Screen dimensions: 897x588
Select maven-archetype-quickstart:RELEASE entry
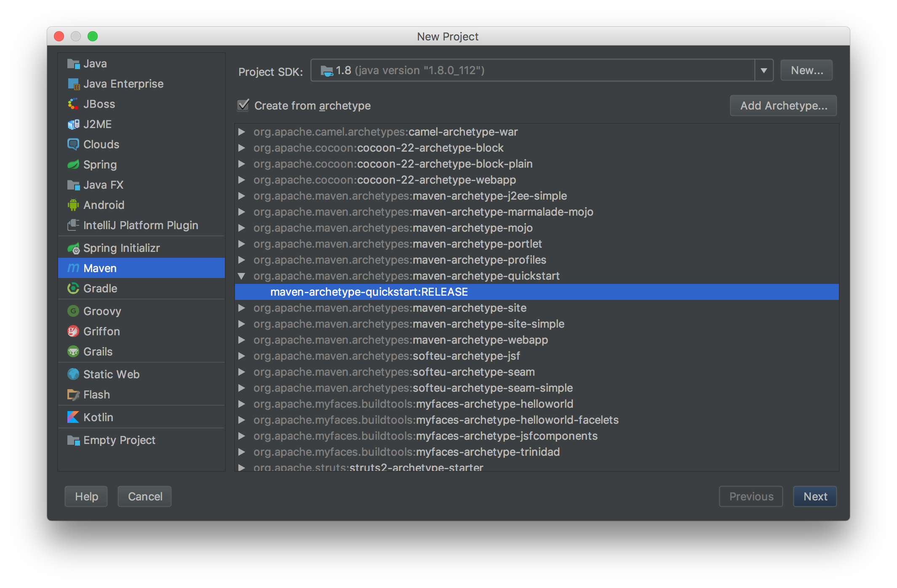368,291
